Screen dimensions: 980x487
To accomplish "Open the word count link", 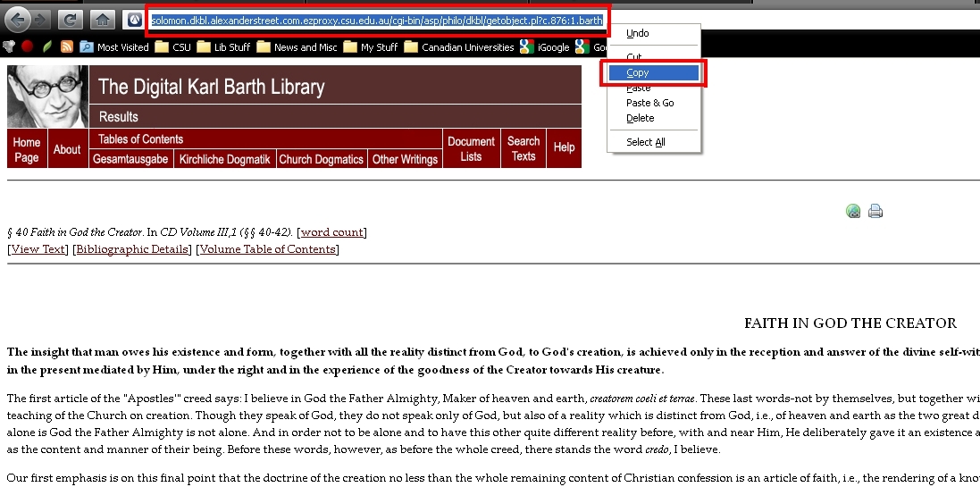I will point(331,232).
